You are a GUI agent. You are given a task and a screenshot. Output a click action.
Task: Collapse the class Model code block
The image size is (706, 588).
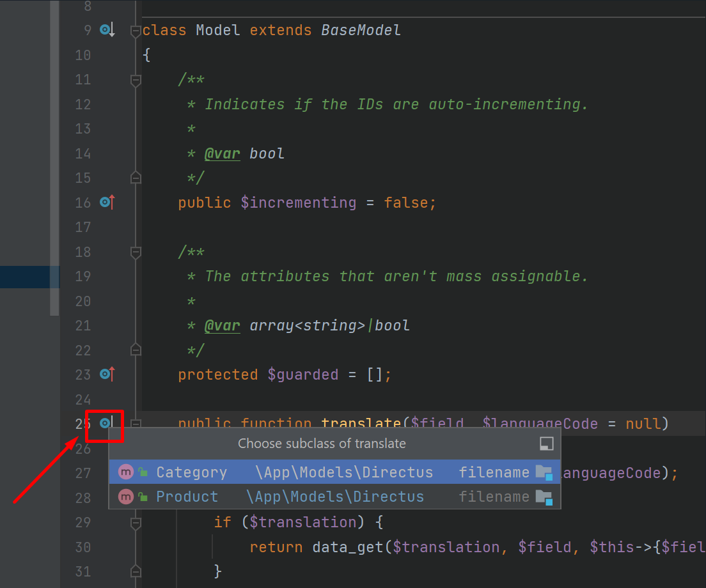(x=135, y=30)
